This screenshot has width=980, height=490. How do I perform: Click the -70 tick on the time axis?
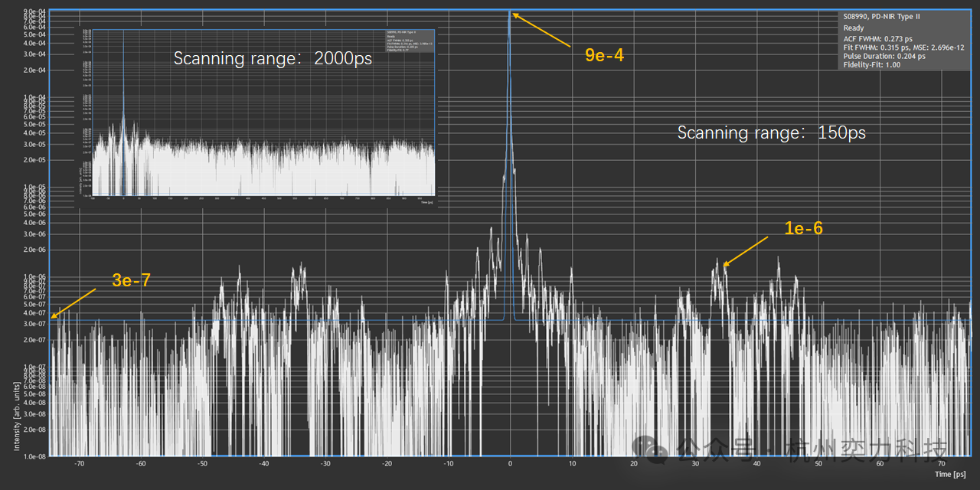[x=79, y=463]
